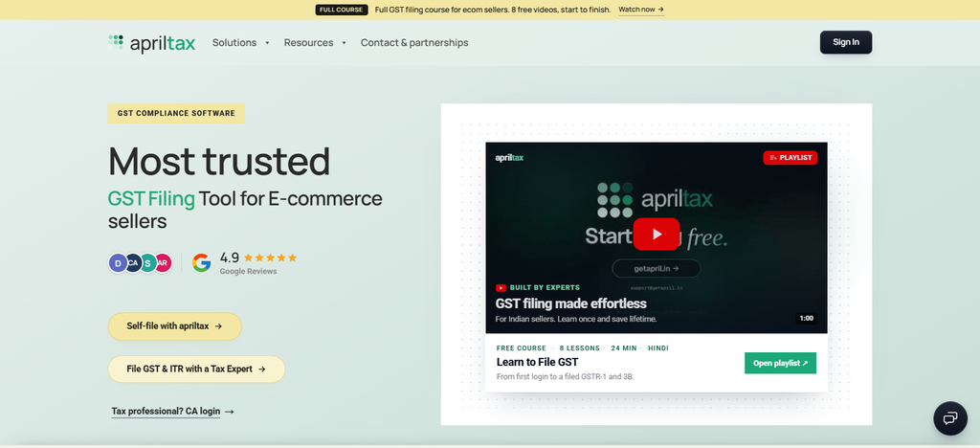980x448 pixels.
Task: Click the GST filing made effortless caption
Action: tap(570, 303)
